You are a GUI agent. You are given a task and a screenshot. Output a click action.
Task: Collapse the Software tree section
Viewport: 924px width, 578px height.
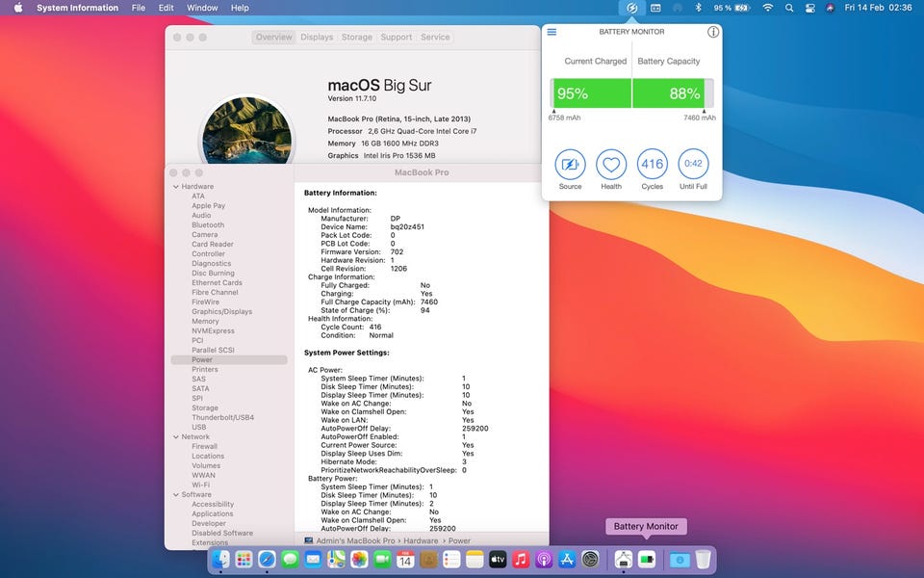(x=175, y=495)
